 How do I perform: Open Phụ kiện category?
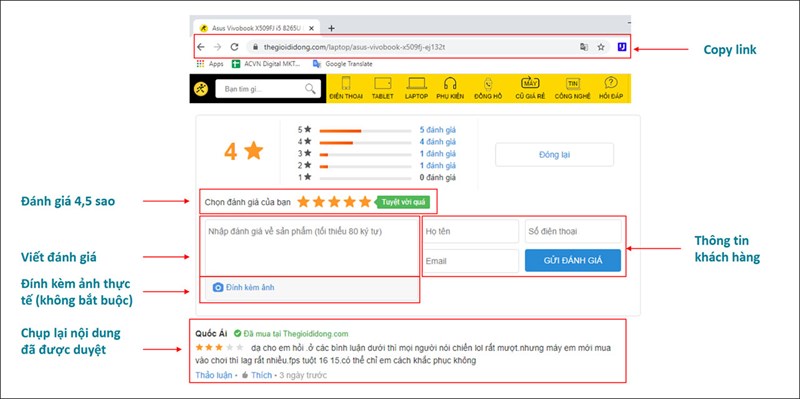(x=450, y=88)
